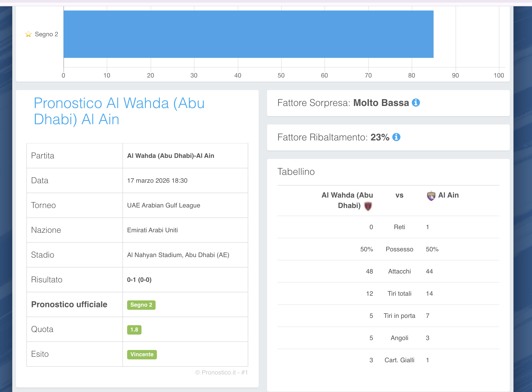Click the Pronostico.it copyright text
The height and width of the screenshot is (392, 532).
[221, 372]
